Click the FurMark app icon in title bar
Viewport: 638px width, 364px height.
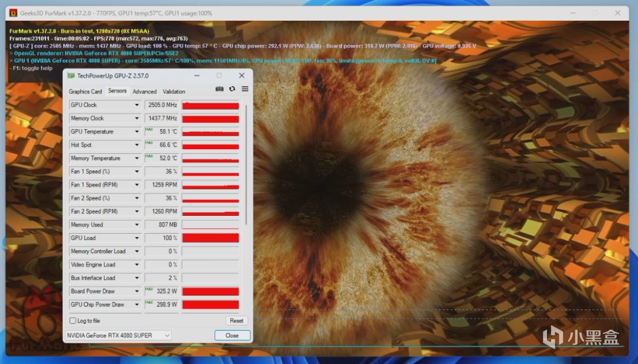(x=14, y=13)
